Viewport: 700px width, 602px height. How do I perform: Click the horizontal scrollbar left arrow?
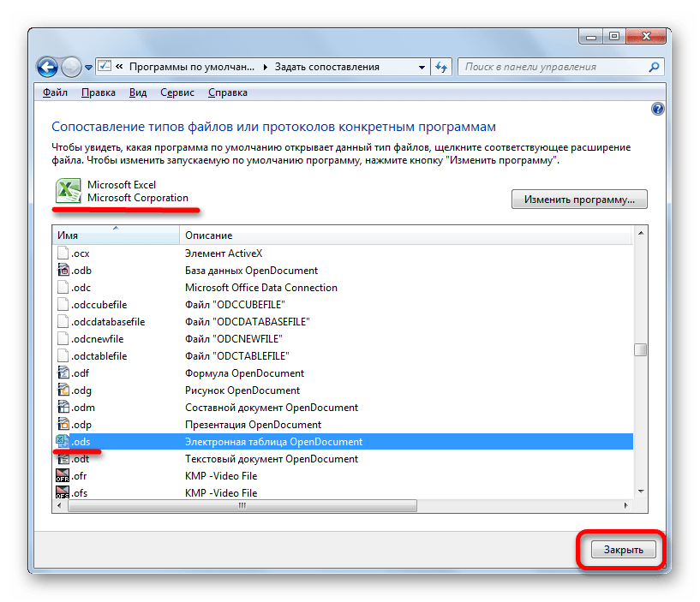(x=59, y=505)
